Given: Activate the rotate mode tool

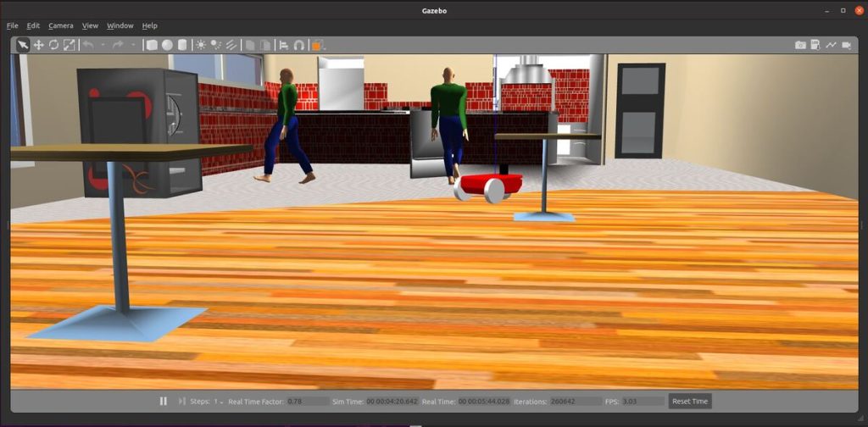Looking at the screenshot, I should pos(53,45).
